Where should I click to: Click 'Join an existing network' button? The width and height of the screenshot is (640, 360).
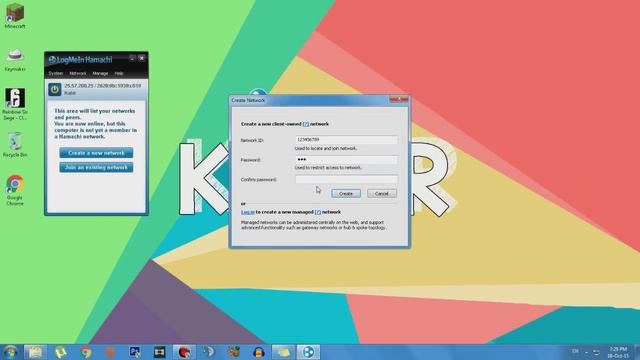[96, 167]
